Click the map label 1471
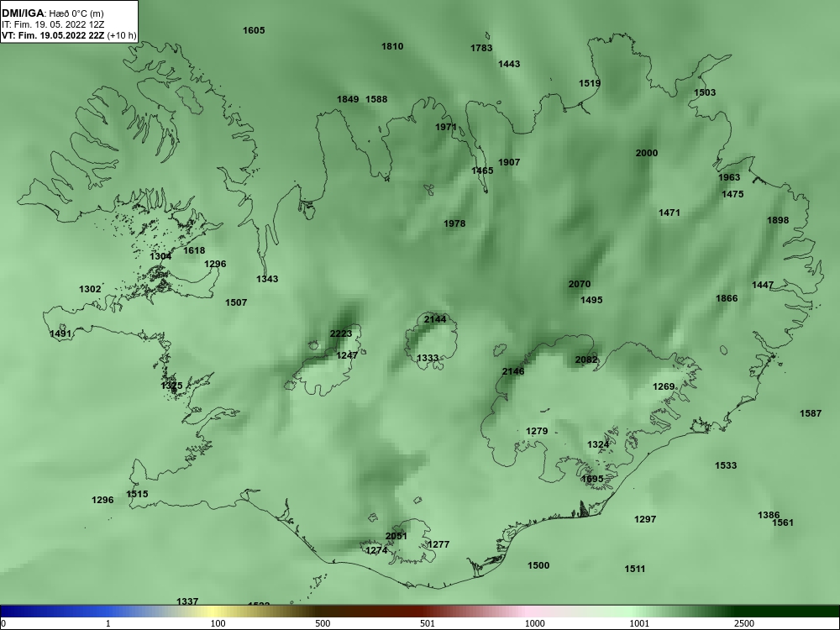The height and width of the screenshot is (630, 840). coord(669,213)
